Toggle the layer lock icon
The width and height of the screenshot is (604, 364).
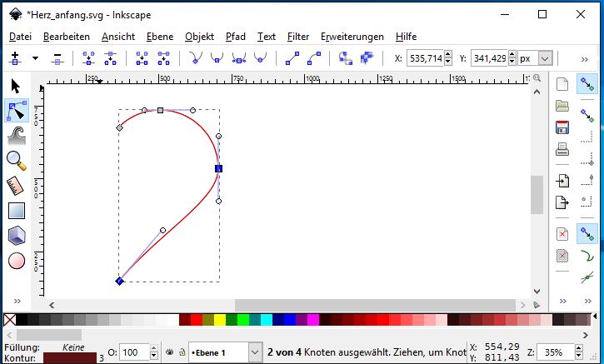[x=181, y=352]
